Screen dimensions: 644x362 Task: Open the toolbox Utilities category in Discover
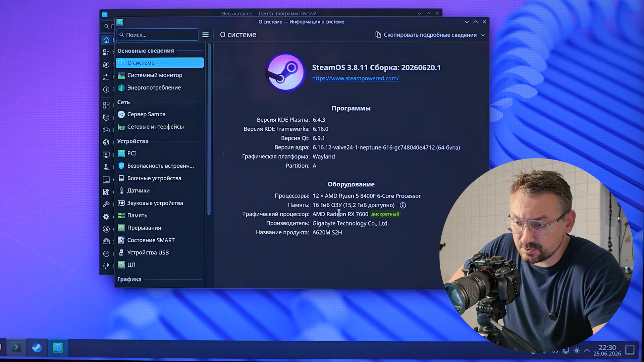[106, 241]
